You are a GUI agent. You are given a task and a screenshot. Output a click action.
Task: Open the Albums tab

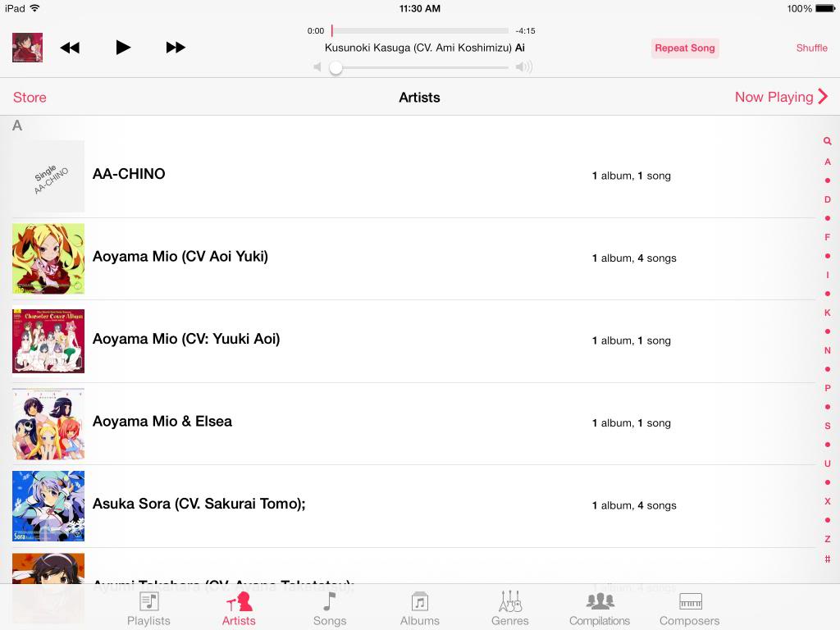tap(419, 609)
